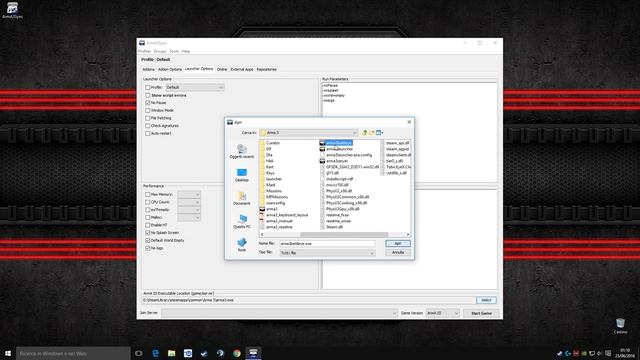640x360 pixels.
Task: Open the Malloc value dropdown
Action: (x=189, y=218)
